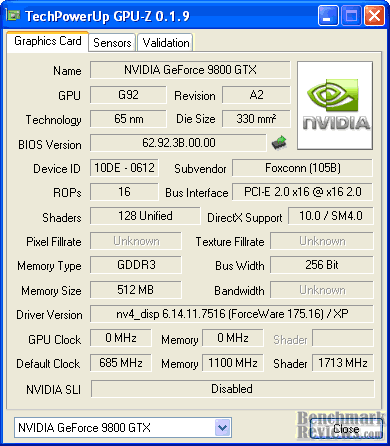Viewport: 390px width, 446px height.
Task: Click the BIOS Version field 62.92.3B.00.00
Action: point(178,143)
